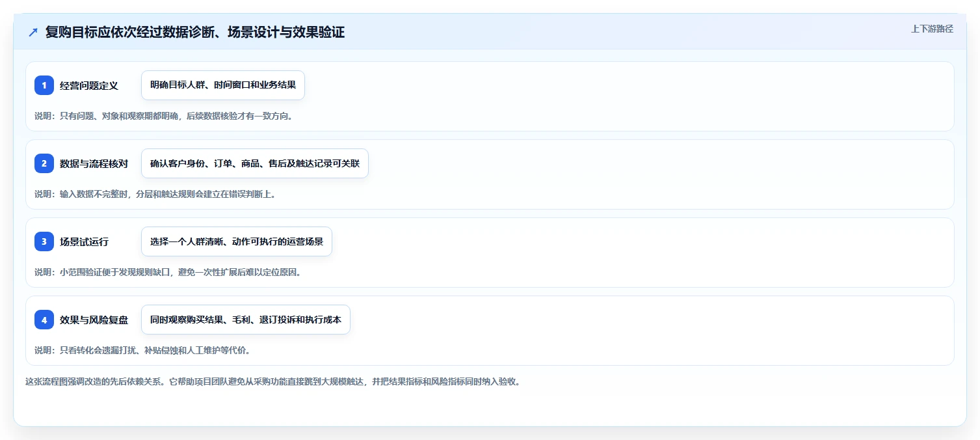Click the note 小范围验证便于发现规则缺口

pos(168,272)
